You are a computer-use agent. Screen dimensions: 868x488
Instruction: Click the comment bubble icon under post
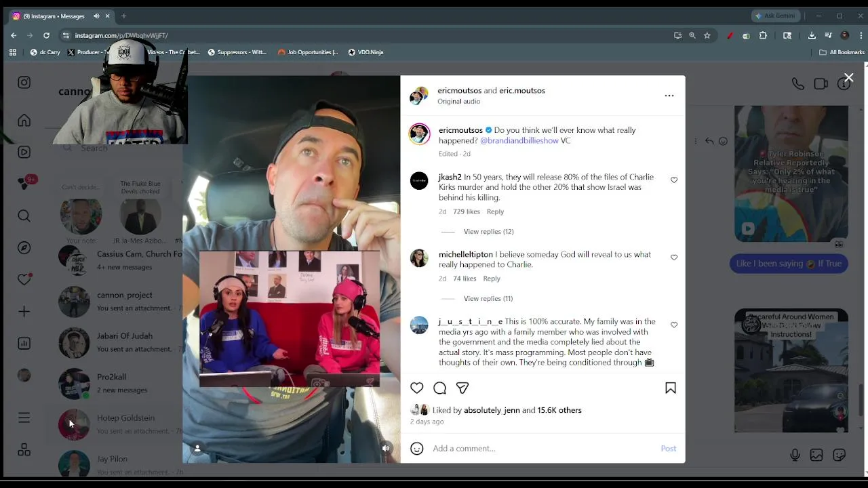439,388
